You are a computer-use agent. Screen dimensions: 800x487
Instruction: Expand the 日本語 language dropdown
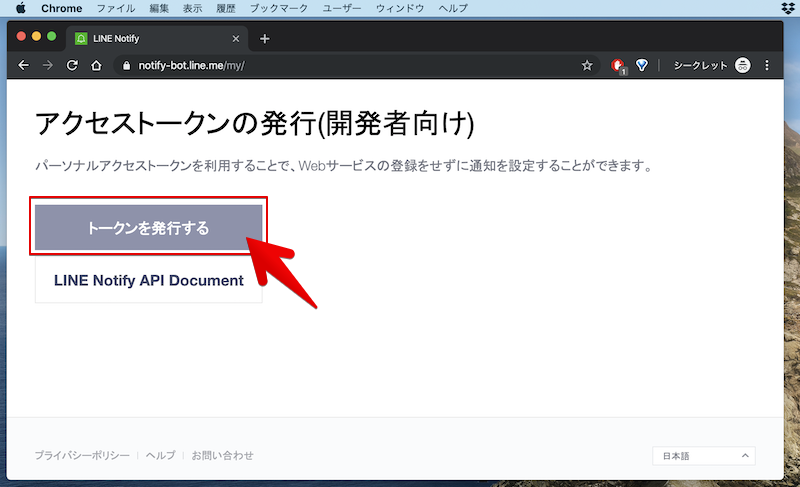pos(703,456)
